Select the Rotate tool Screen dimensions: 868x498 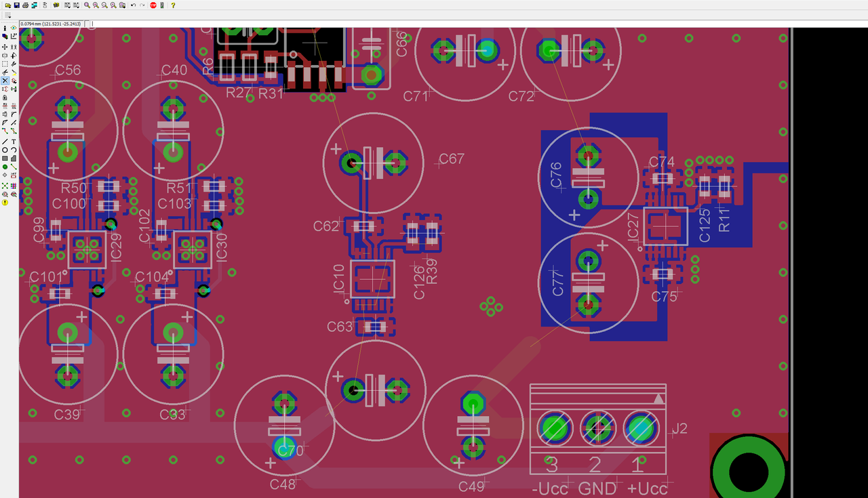click(x=14, y=55)
